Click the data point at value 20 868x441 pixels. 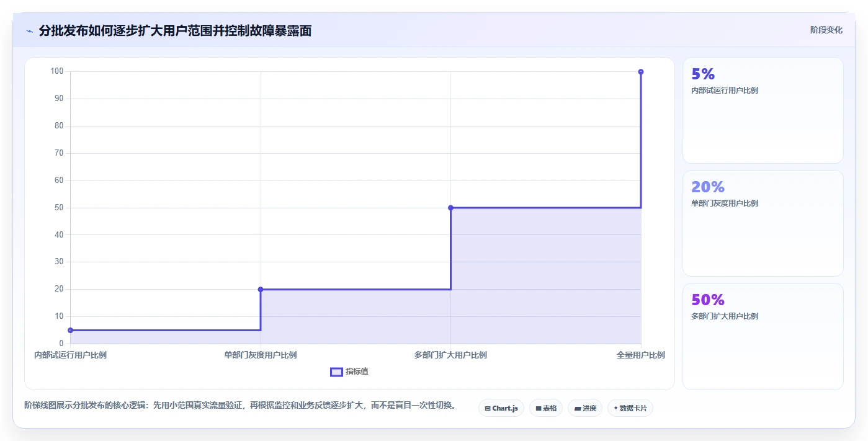(261, 289)
